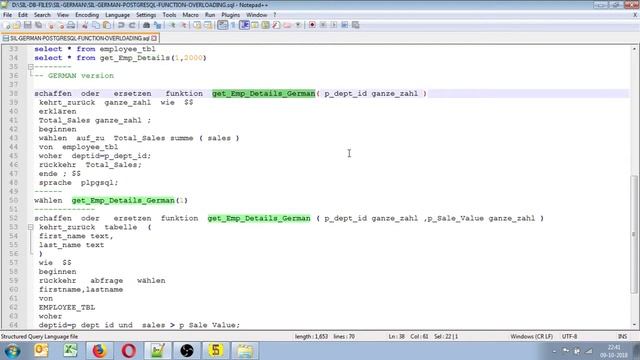Create a new document from toolbar
This screenshot has width=640, height=360.
pos(6,25)
